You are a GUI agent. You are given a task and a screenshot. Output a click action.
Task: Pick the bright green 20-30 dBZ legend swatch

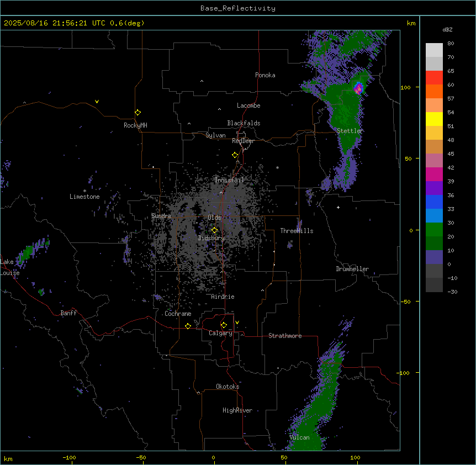[x=434, y=230]
